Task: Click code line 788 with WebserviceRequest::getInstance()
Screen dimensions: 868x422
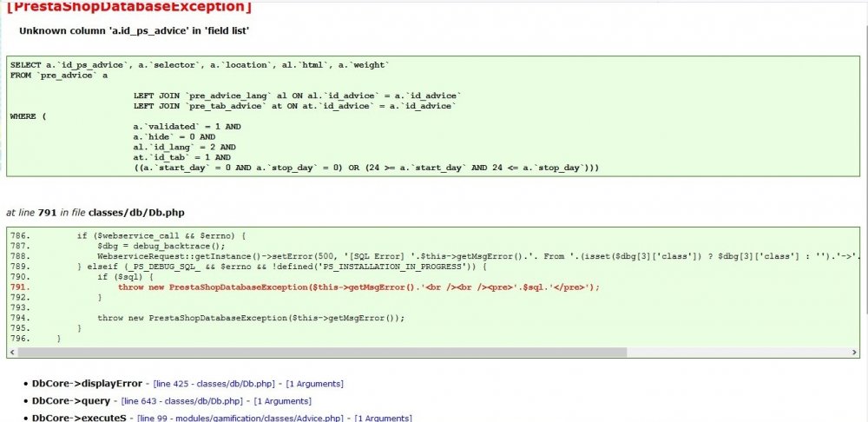Action: (x=477, y=256)
